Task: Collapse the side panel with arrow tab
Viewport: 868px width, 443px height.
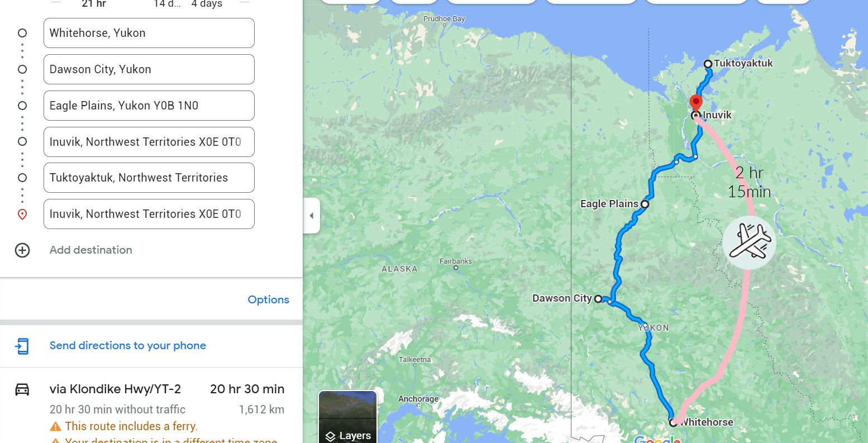Action: tap(312, 216)
